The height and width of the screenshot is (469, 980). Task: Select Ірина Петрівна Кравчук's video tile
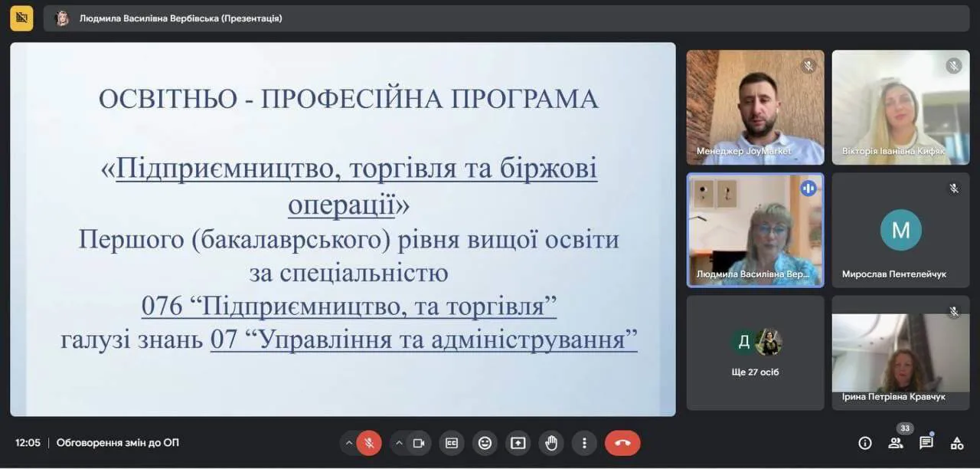coord(900,353)
